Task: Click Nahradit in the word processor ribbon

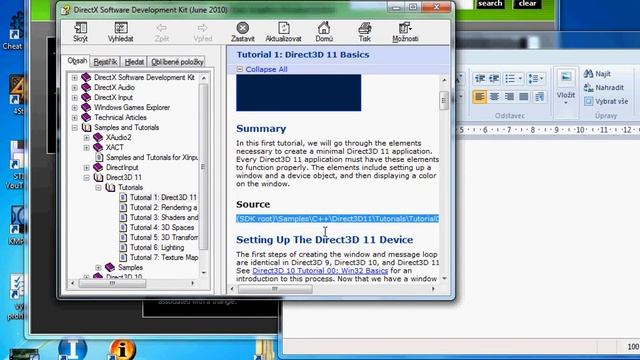Action: [604, 87]
